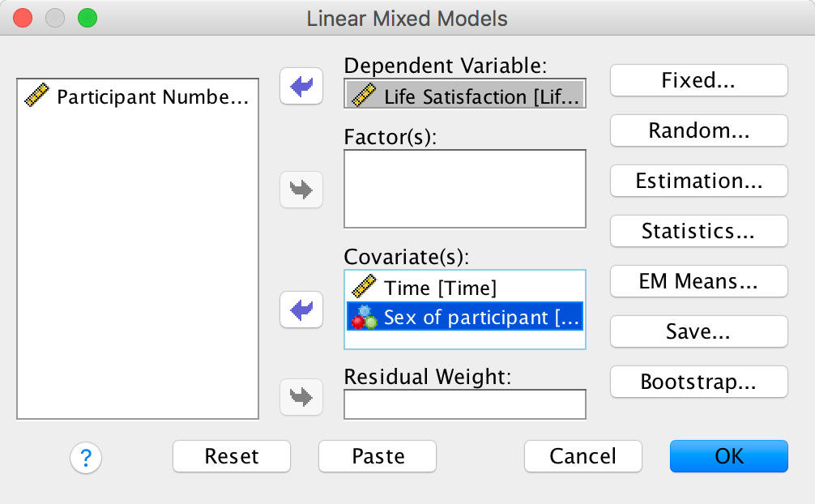Cancel the Linear Mixed Models dialog
The width and height of the screenshot is (815, 504).
582,456
